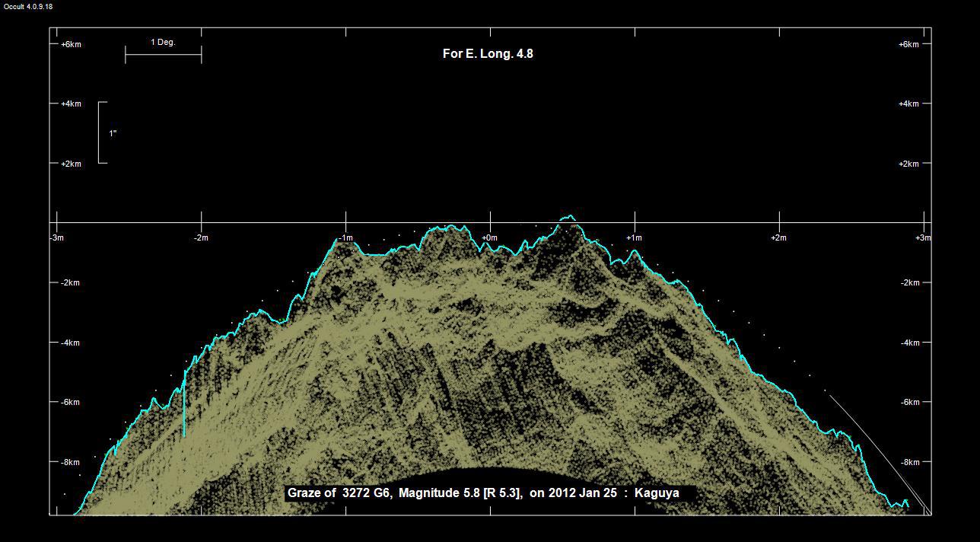Click the left axis '-8km' label

tap(70, 462)
